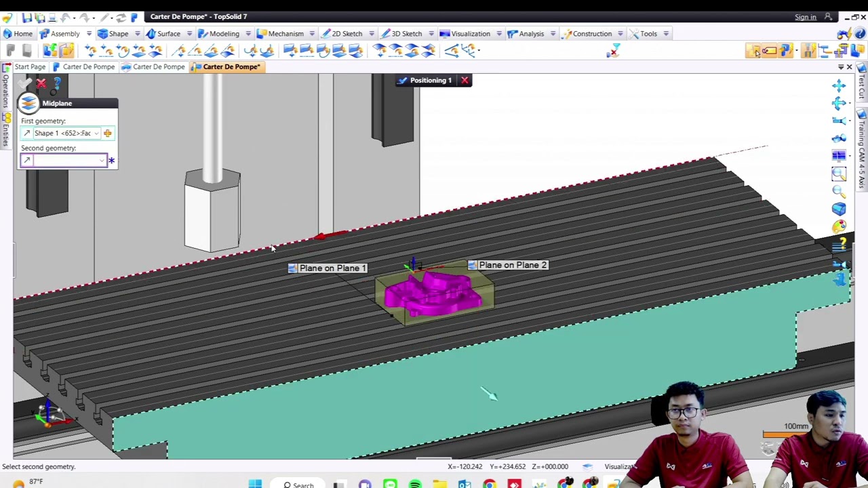
Task: Open the Shape tab dropdown arrow
Action: click(138, 34)
